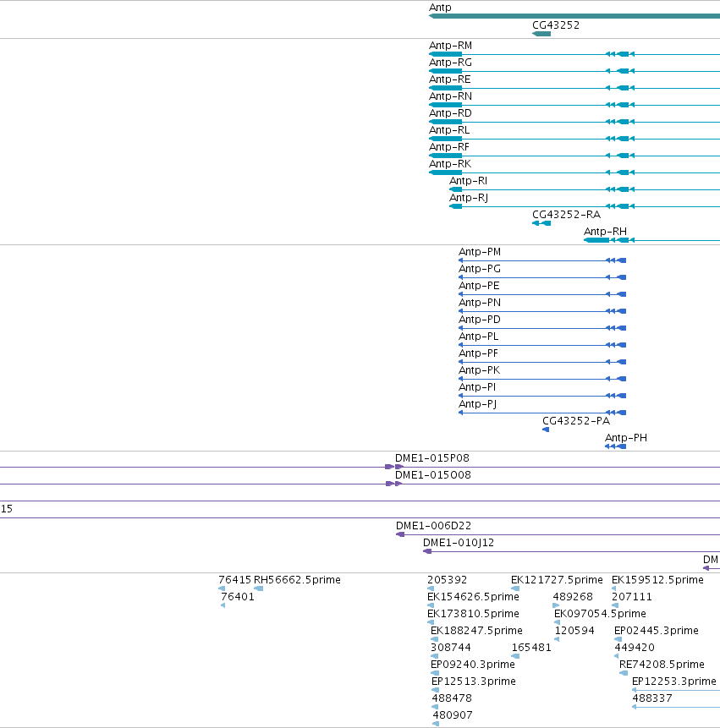Click the 489268 EST label

pos(573,597)
